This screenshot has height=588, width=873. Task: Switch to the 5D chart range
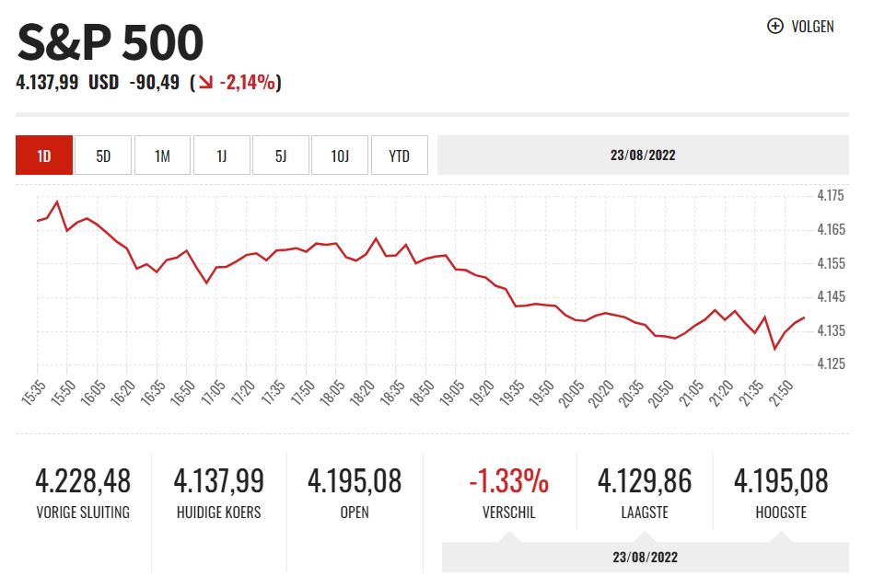pos(103,156)
